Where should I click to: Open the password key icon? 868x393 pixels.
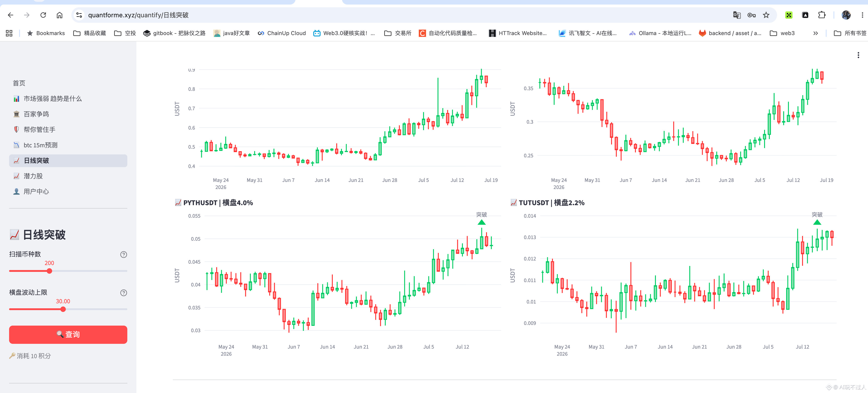tap(751, 15)
